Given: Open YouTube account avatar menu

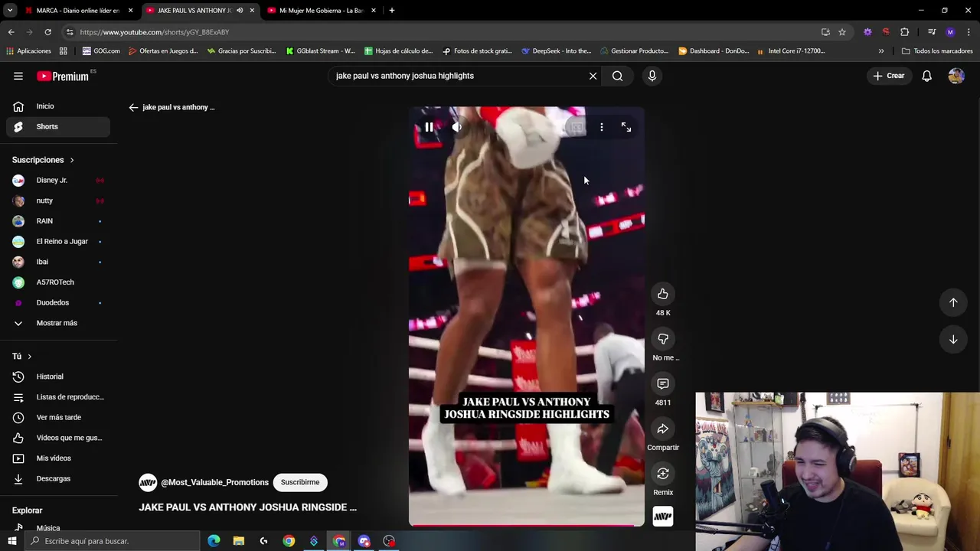Looking at the screenshot, I should click(x=956, y=76).
